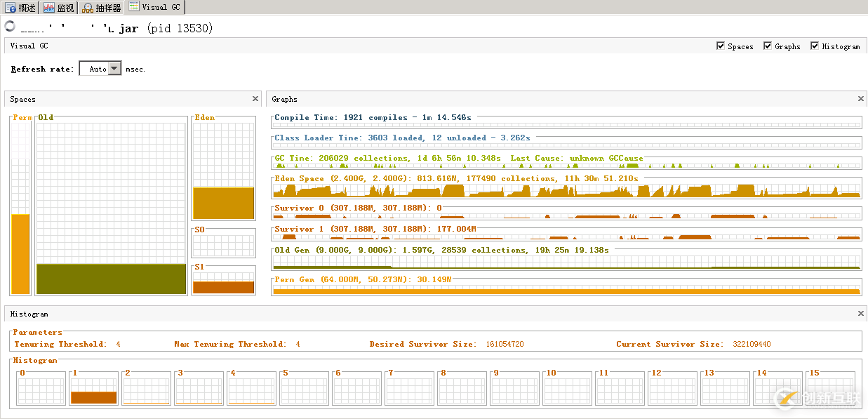Click histogram age bucket 15
Viewport: 868px width, 419px height.
(830, 388)
